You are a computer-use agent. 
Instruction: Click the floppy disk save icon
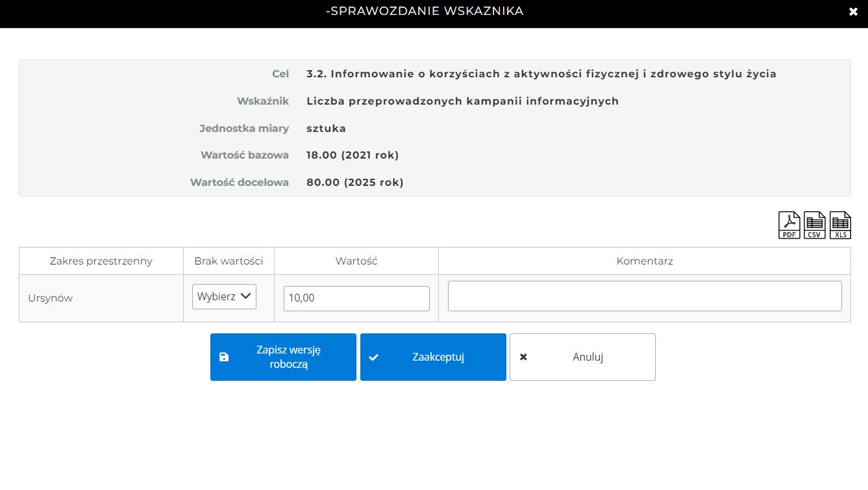pos(224,357)
